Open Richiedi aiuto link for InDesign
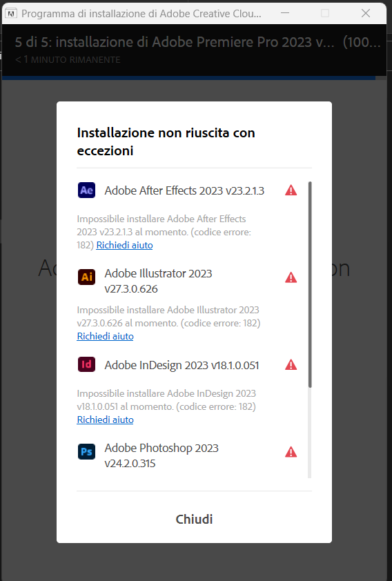392x581 pixels. 105,420
